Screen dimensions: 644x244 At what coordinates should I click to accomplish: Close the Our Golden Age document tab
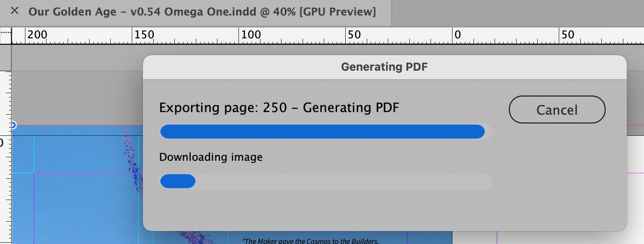pyautogui.click(x=15, y=11)
